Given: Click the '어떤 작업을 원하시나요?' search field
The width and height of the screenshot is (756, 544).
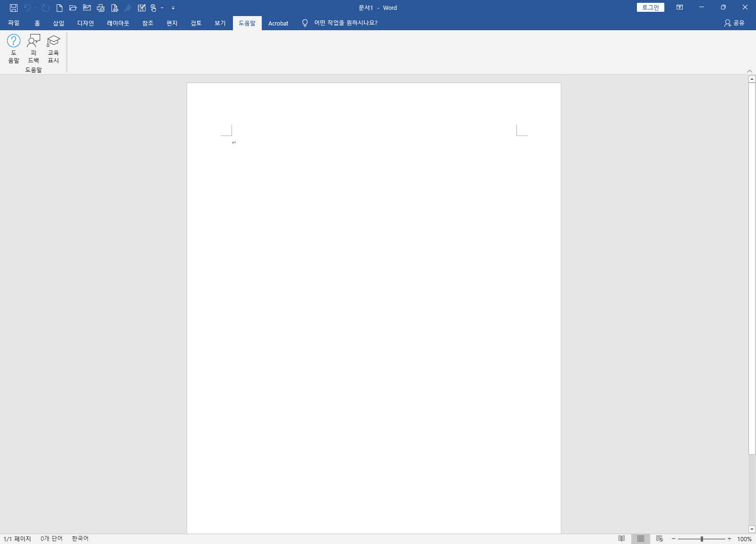Looking at the screenshot, I should coord(346,23).
